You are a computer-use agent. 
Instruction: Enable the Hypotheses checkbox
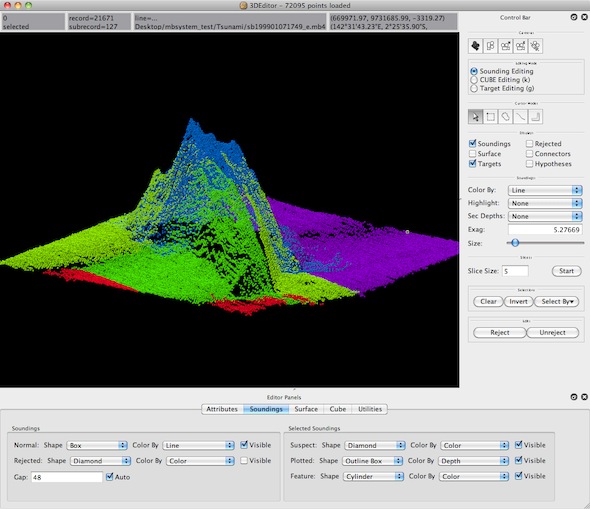coord(529,164)
